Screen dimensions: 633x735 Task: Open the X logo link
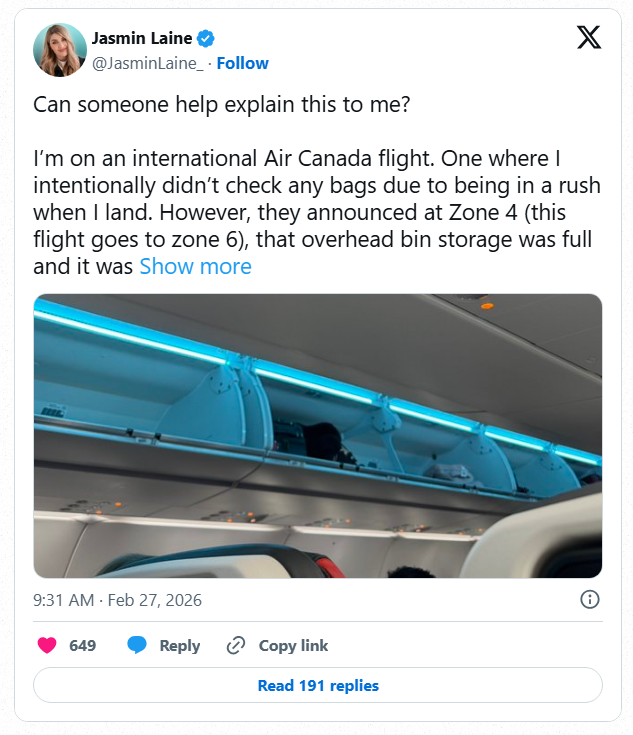pyautogui.click(x=589, y=38)
